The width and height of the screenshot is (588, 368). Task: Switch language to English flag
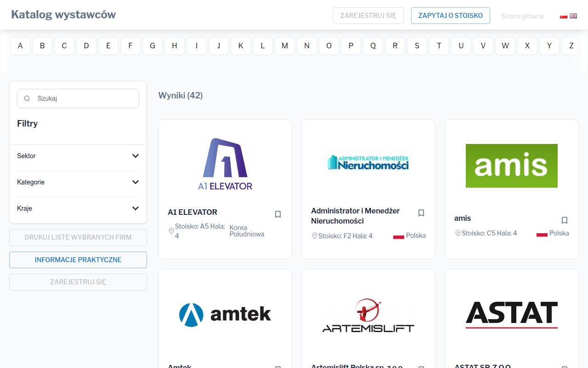pos(573,16)
